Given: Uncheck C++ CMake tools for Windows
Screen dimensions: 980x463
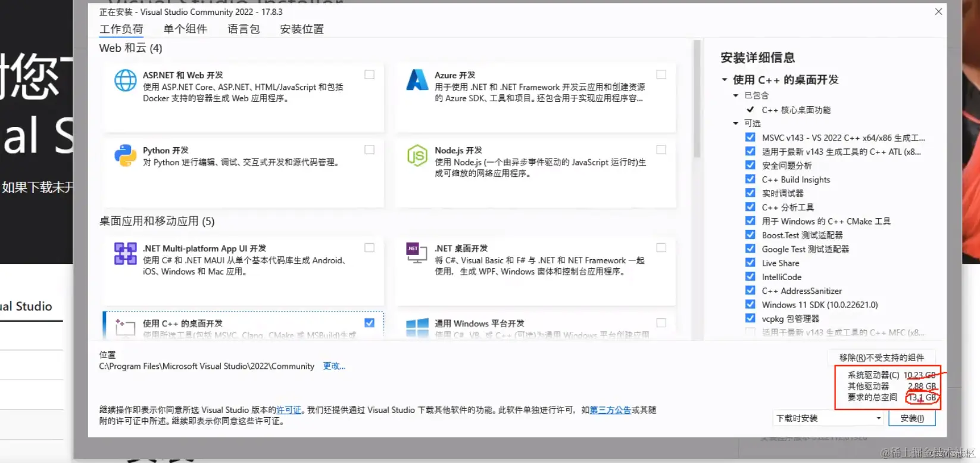Looking at the screenshot, I should 750,220.
